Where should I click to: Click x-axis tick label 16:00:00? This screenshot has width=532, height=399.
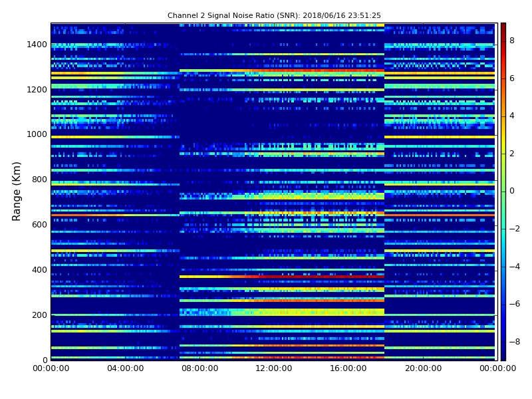pyautogui.click(x=348, y=368)
